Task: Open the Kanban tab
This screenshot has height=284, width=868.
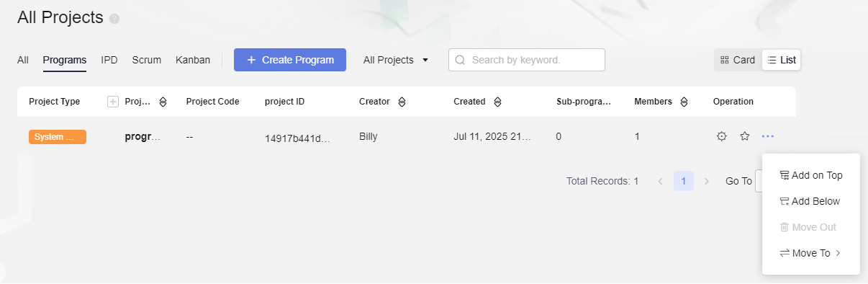Action: point(193,60)
